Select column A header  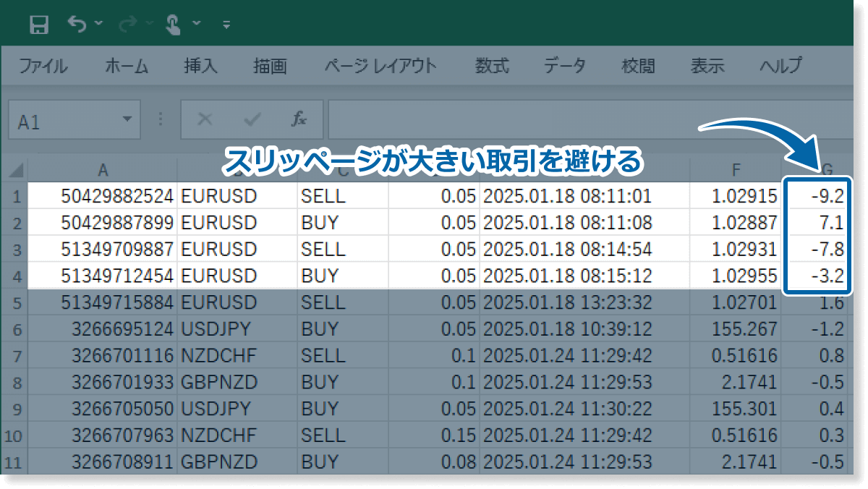click(103, 170)
